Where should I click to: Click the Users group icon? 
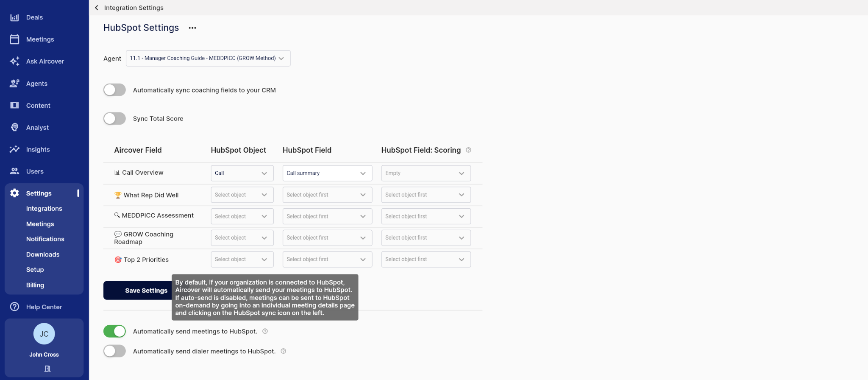coord(14,171)
